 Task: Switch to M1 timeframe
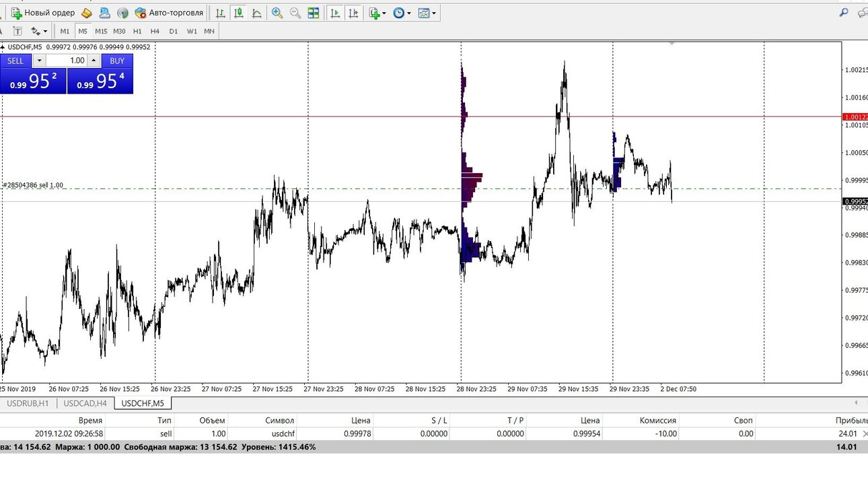point(65,31)
